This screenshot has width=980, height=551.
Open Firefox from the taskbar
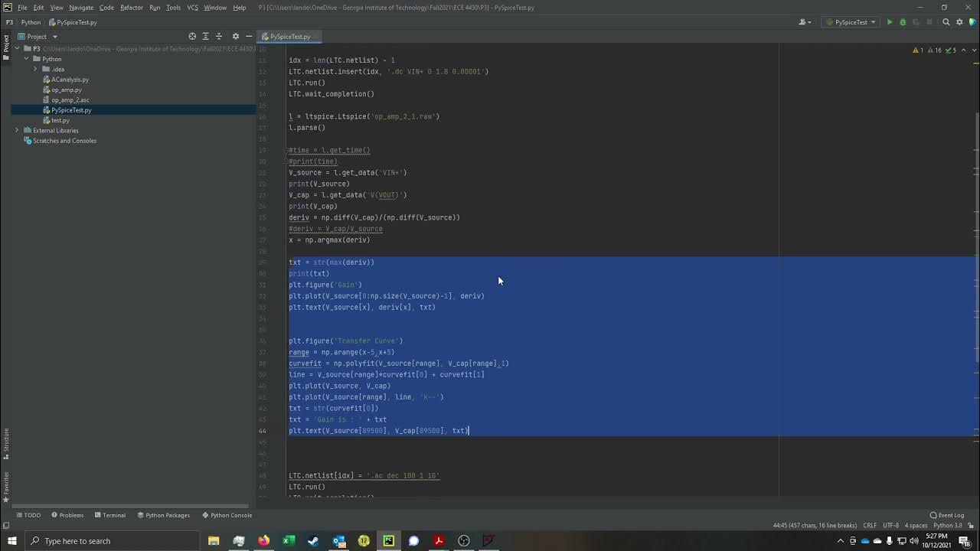point(263,541)
